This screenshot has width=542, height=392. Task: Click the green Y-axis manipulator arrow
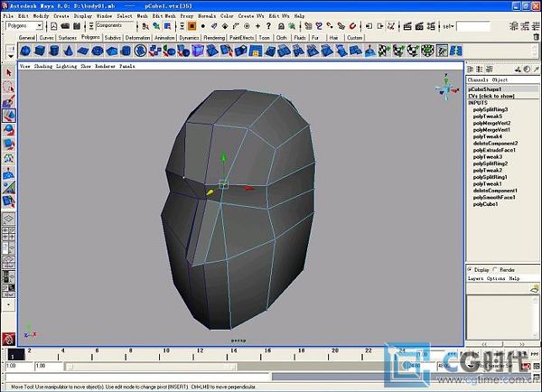(x=224, y=158)
